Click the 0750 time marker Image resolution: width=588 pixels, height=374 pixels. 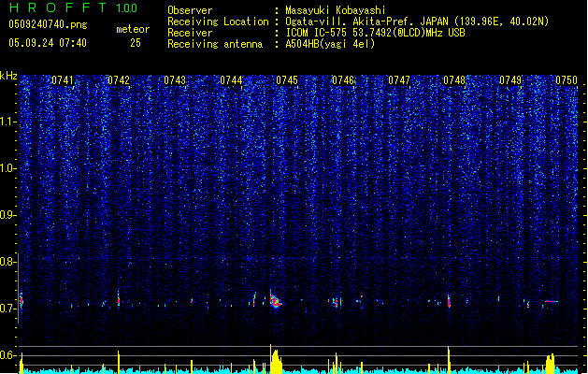pyautogui.click(x=566, y=80)
